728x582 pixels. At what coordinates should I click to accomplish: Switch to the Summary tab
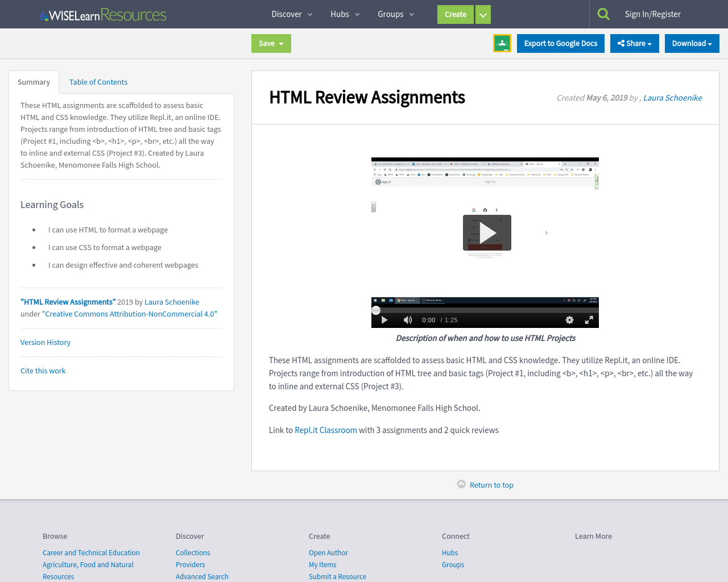click(34, 82)
